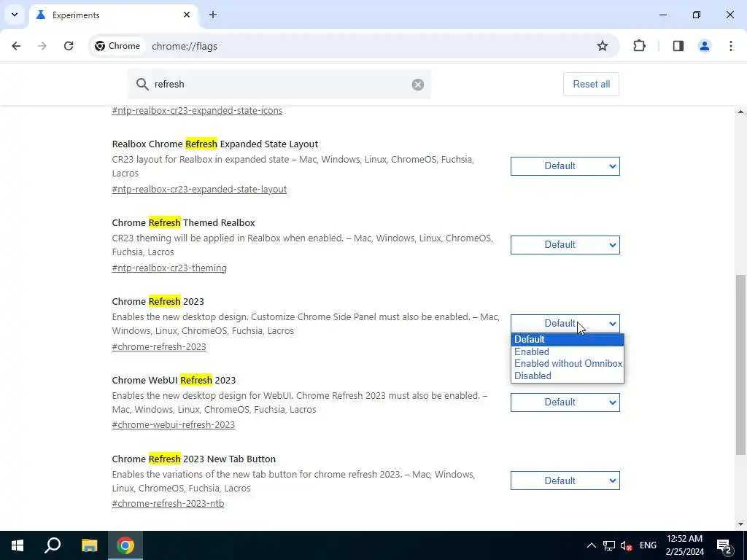This screenshot has width=747, height=560.
Task: Click muted volume tray icon
Action: pyautogui.click(x=626, y=545)
